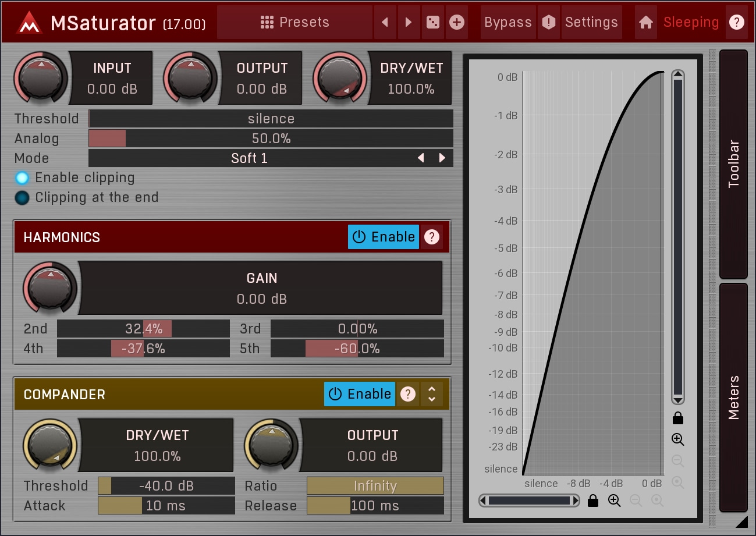Click the random preset dice icon
756x536 pixels.
pos(432,23)
